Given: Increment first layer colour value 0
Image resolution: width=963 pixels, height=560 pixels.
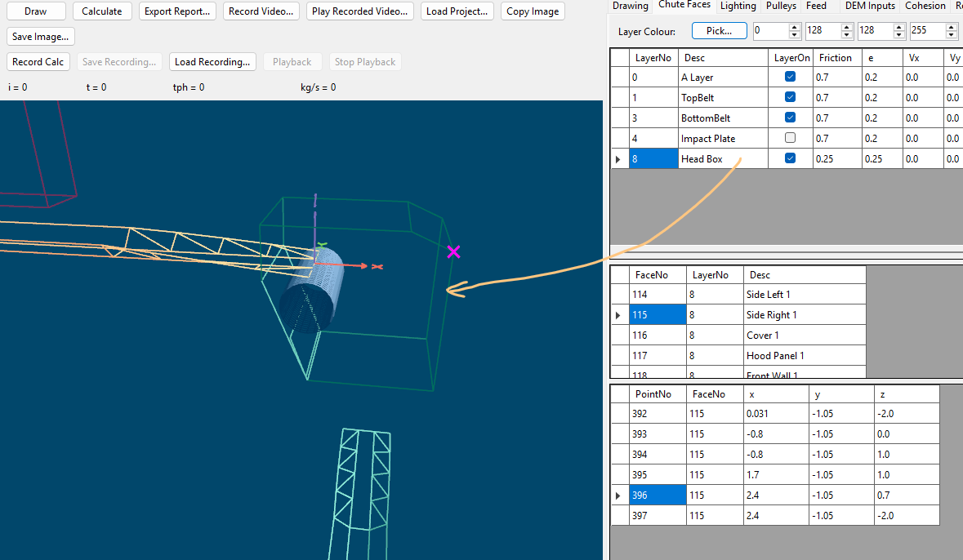Looking at the screenshot, I should (794, 27).
